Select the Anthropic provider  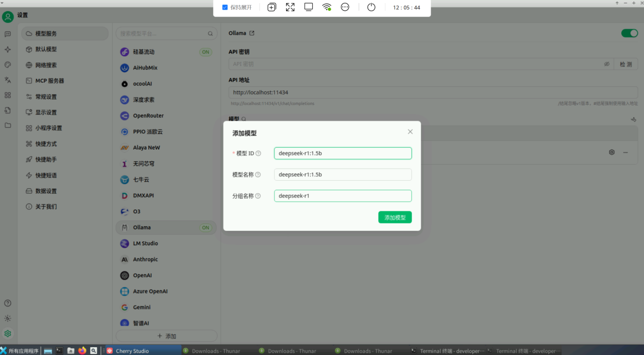click(x=166, y=259)
